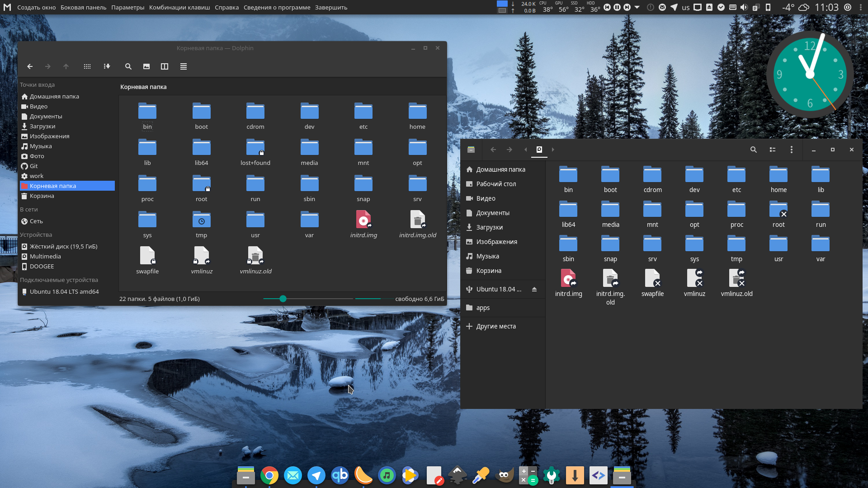868x488 pixels.
Task: Expand path navigation arrow in GNOME Files breadcrumb
Action: [x=553, y=150]
